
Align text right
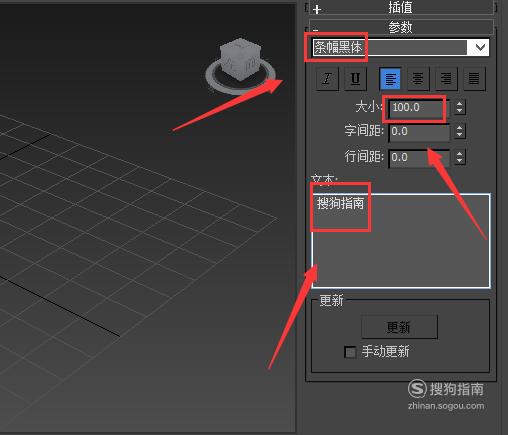point(446,79)
